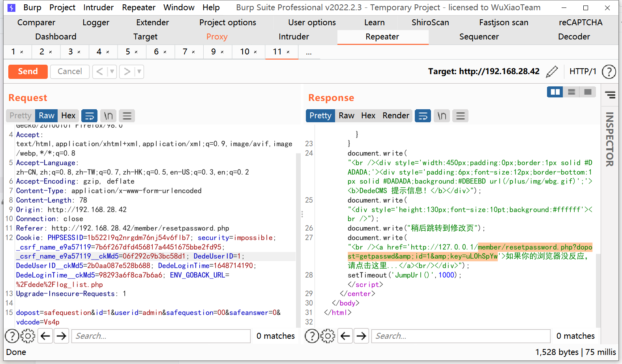
Task: Click the Response panel vertical scrollbar
Action: [x=598, y=290]
